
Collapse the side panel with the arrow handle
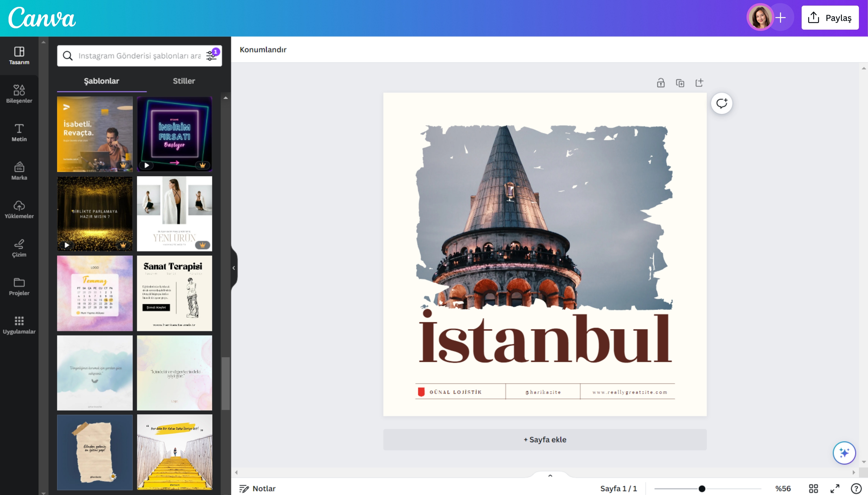pos(234,268)
